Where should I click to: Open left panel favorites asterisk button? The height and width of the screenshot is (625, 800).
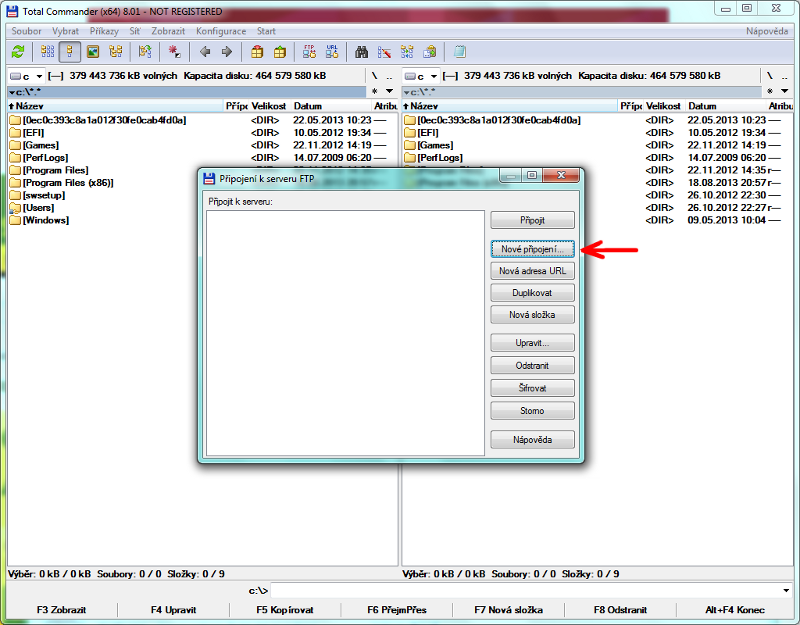tap(375, 92)
